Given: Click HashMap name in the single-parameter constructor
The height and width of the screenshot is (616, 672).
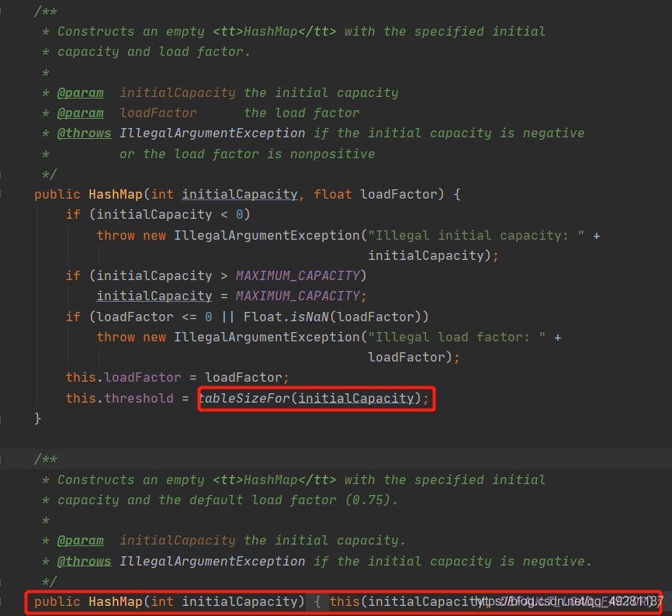Looking at the screenshot, I should coord(116,602).
